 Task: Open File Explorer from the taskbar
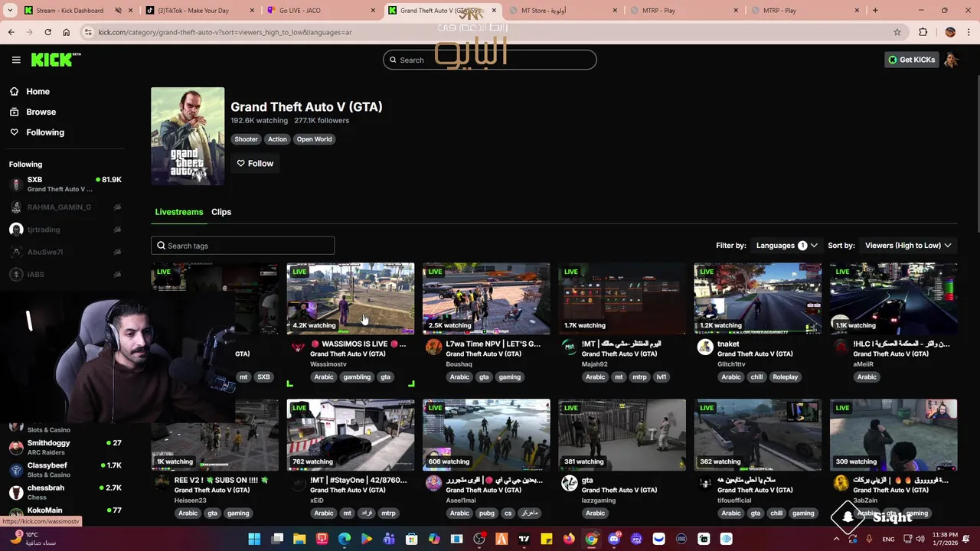[x=299, y=539]
